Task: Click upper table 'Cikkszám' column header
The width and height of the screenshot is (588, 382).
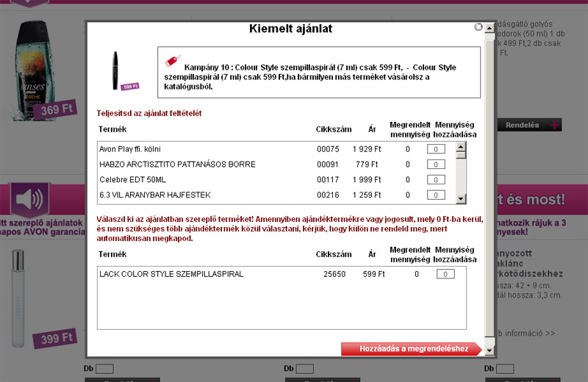Action: coord(334,130)
